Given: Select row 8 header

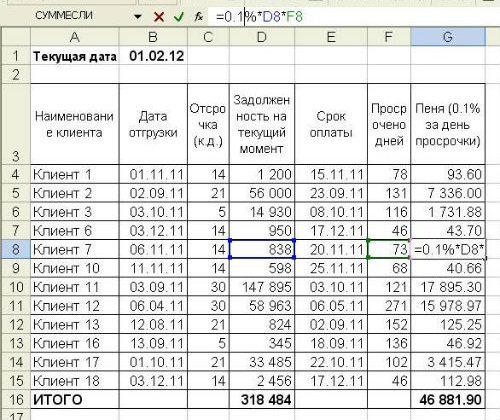Looking at the screenshot, I should coord(16,249).
